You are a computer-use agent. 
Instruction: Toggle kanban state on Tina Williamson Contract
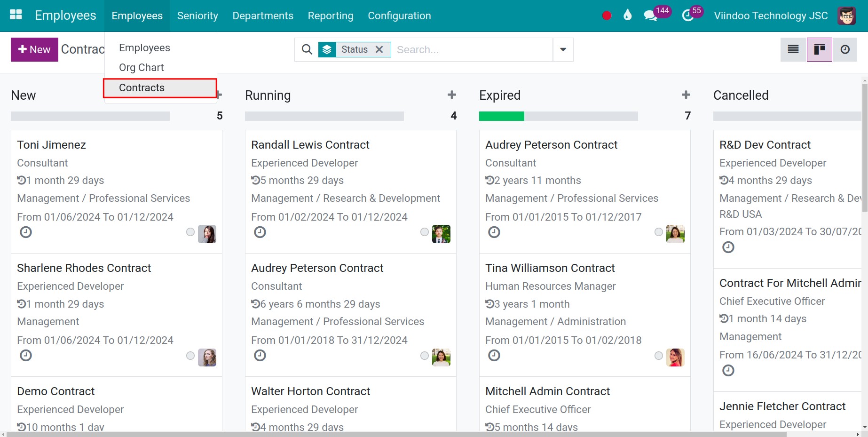[x=659, y=356]
